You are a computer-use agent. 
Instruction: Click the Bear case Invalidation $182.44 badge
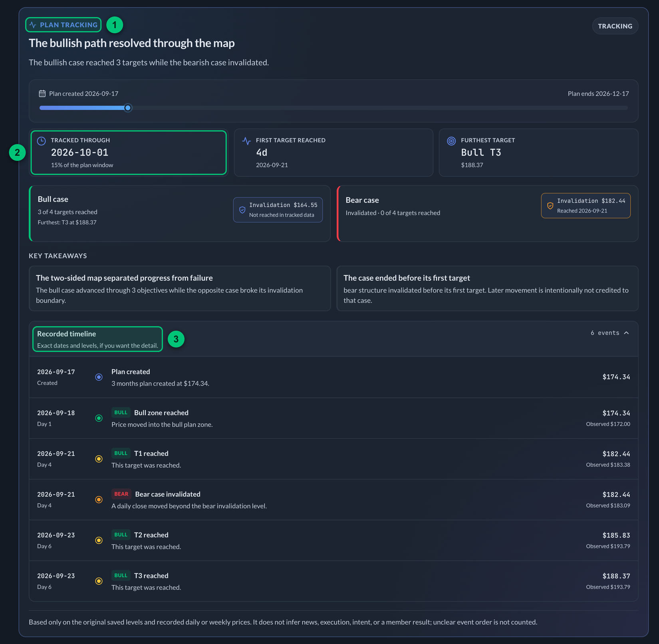(x=586, y=206)
